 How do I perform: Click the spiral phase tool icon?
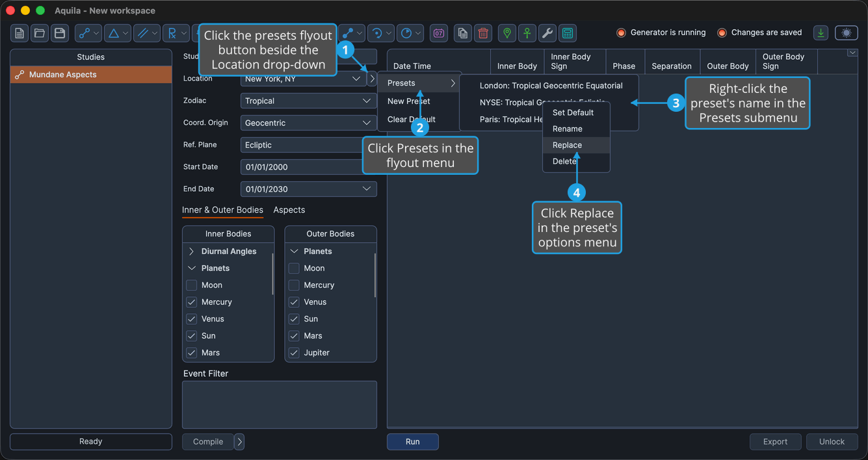pyautogui.click(x=376, y=33)
